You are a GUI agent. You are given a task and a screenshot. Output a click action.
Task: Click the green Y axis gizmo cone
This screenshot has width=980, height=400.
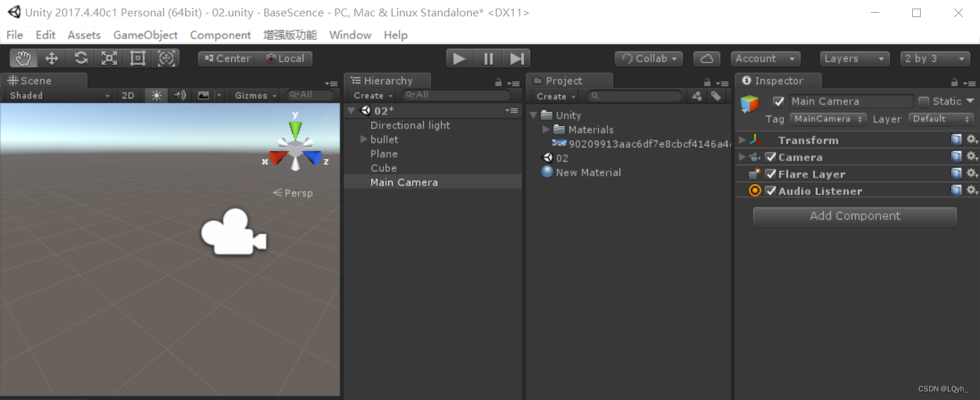pyautogui.click(x=295, y=130)
